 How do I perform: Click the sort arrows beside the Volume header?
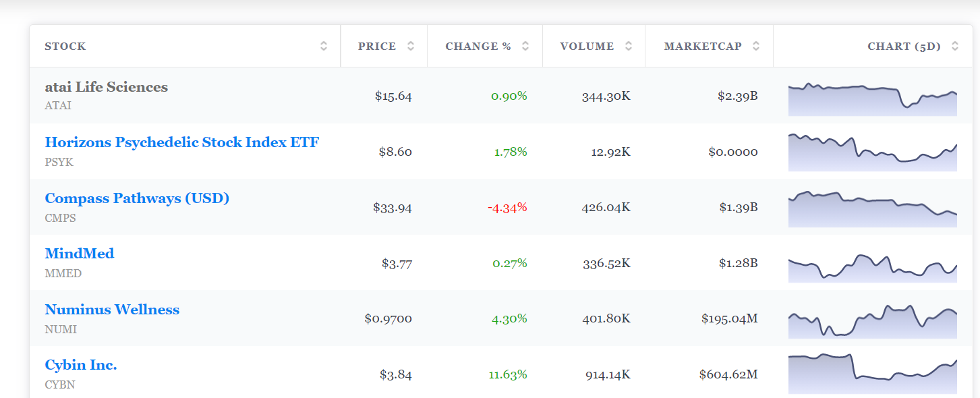click(x=629, y=46)
